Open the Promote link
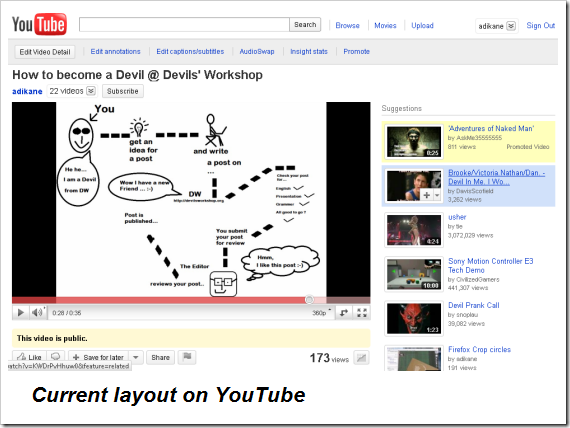The width and height of the screenshot is (570, 428). tap(356, 52)
